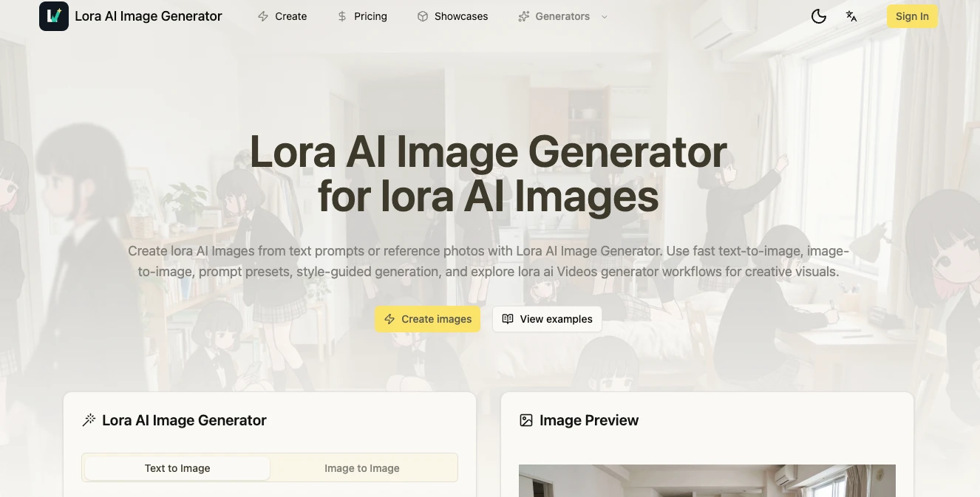Click the View examples button
The image size is (980, 497).
547,319
